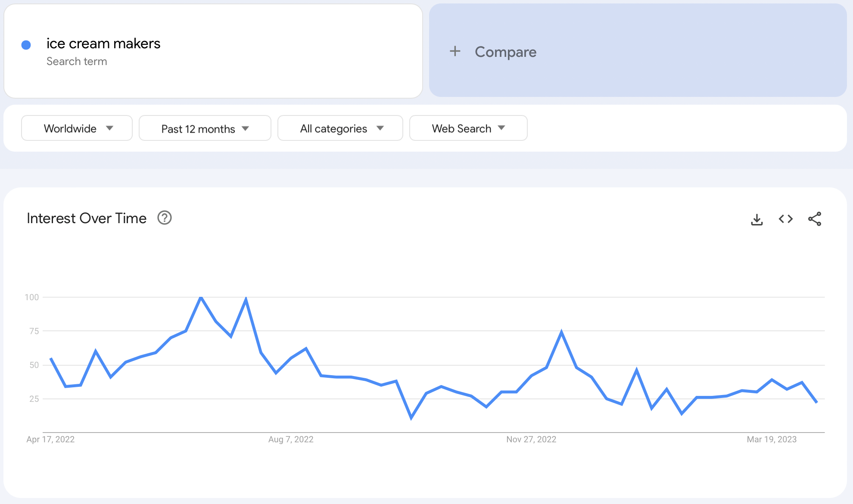Click the chart's lowest dip point
Image resolution: width=853 pixels, height=504 pixels.
point(411,417)
